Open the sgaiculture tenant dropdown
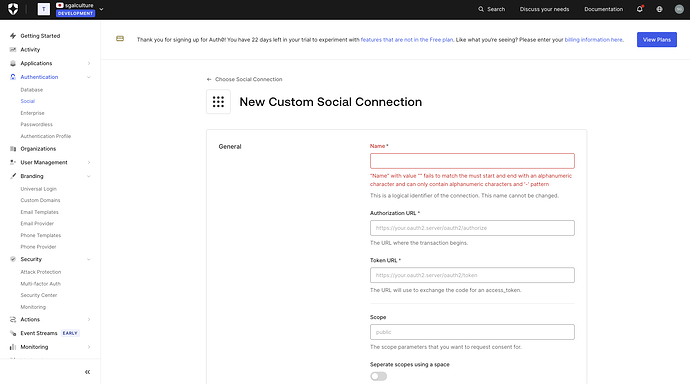 pyautogui.click(x=101, y=9)
